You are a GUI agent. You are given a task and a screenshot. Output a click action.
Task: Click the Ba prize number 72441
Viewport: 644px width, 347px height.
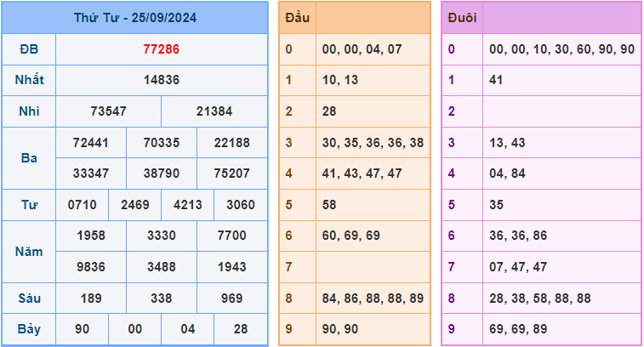(90, 142)
